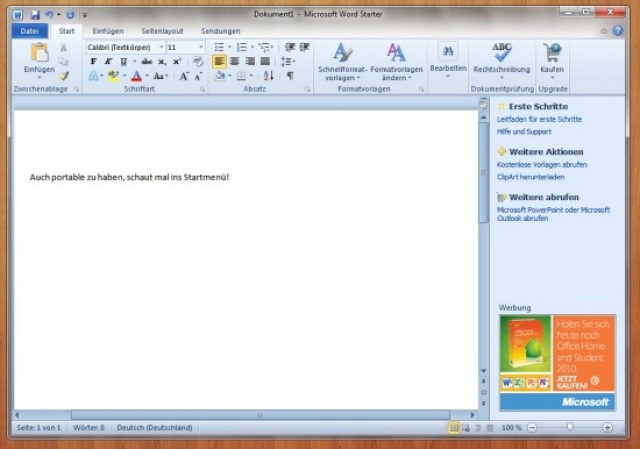Open the Bearbeiten find menu
640x449 pixels.
448,60
